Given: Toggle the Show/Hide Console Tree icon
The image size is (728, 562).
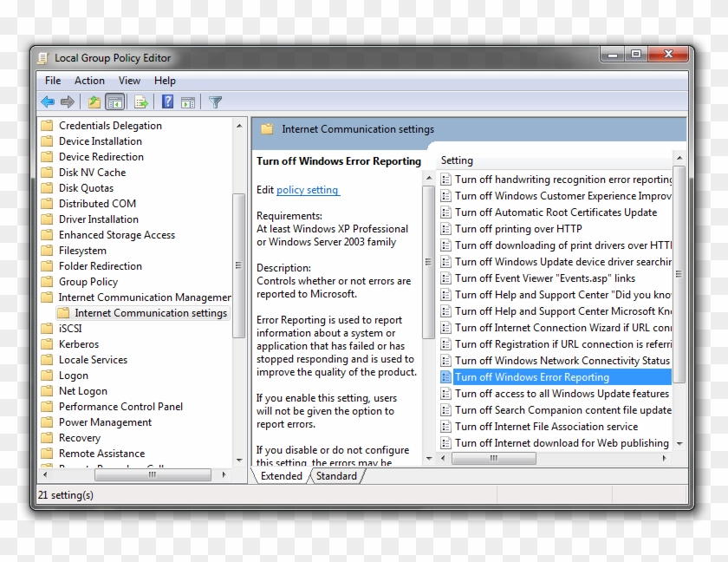Looking at the screenshot, I should (115, 101).
